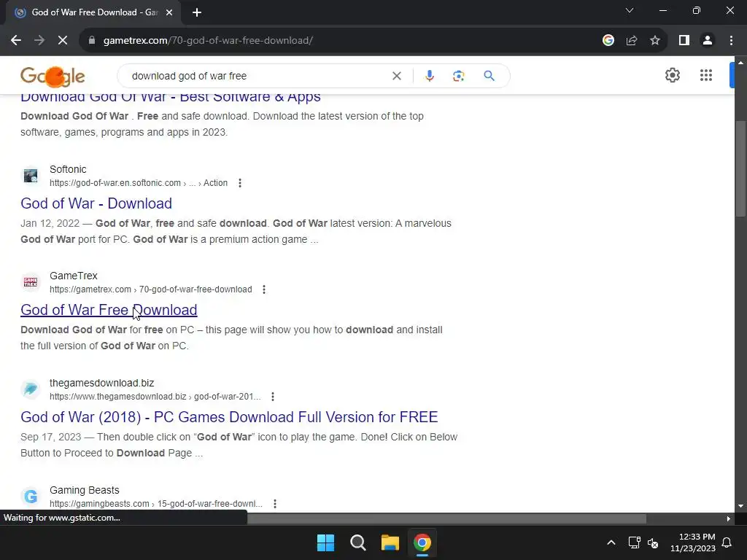Click the magnifier search button
The height and width of the screenshot is (560, 747).
point(489,76)
